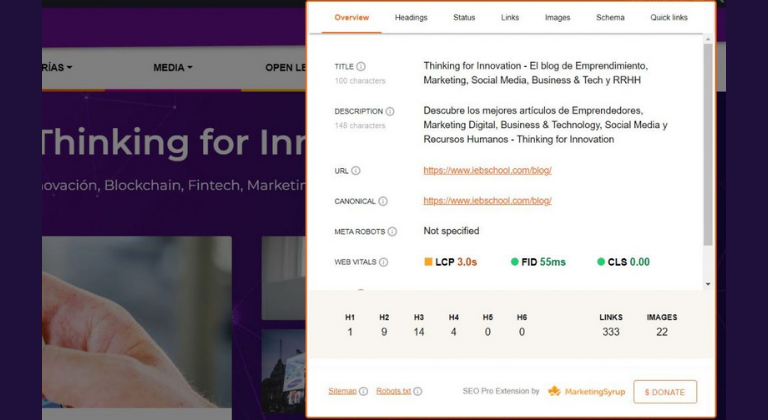768x420 pixels.
Task: Click the H4 count of 4
Action: (454, 332)
